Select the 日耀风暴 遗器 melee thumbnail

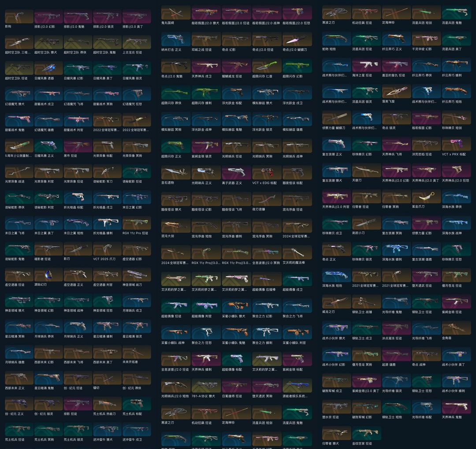point(48,68)
